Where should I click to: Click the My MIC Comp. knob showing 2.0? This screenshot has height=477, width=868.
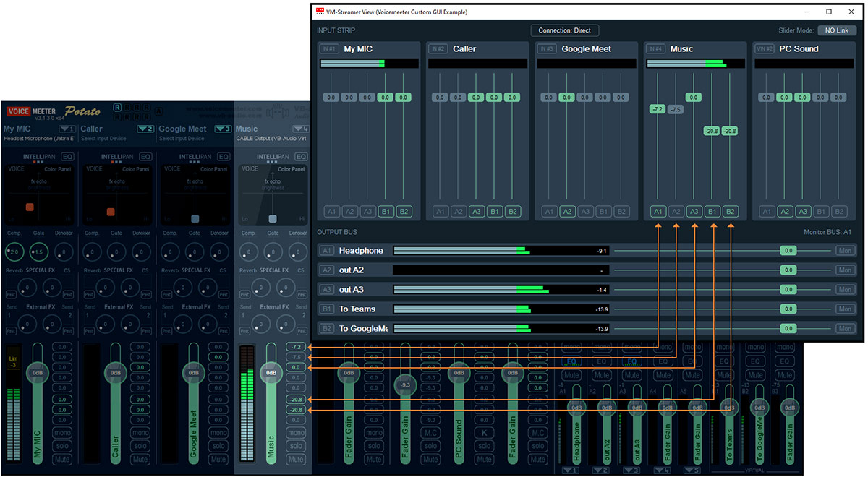(14, 252)
